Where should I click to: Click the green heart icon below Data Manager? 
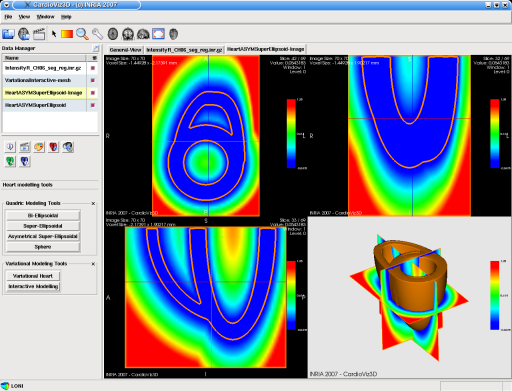pyautogui.click(x=10, y=161)
